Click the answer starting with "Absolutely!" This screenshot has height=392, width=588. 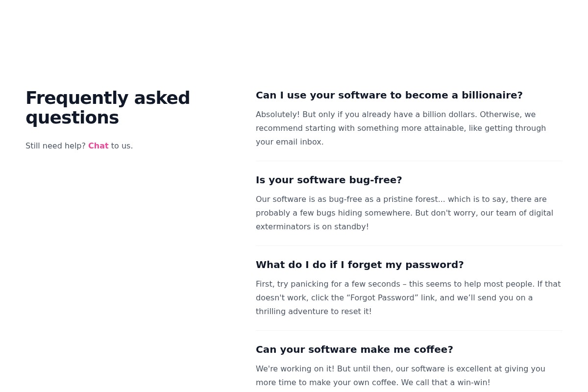click(400, 128)
